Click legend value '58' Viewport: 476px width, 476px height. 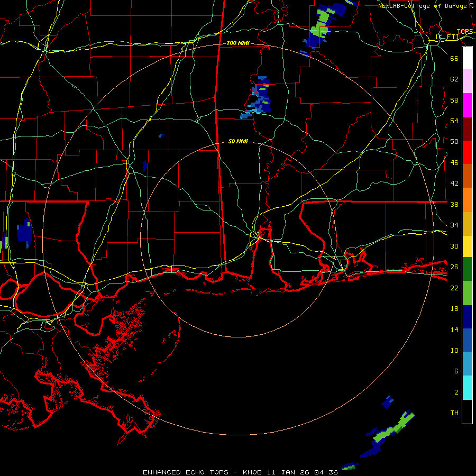point(454,100)
